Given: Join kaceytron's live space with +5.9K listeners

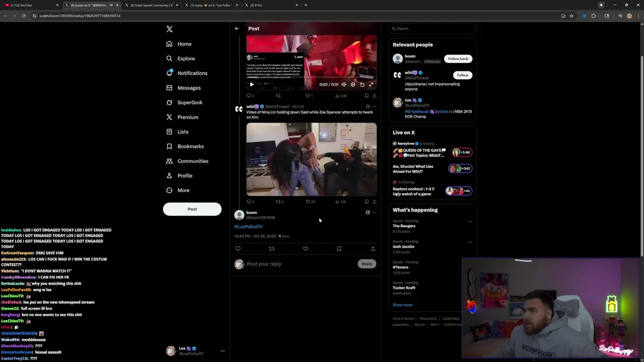Looking at the screenshot, I should click(461, 152).
